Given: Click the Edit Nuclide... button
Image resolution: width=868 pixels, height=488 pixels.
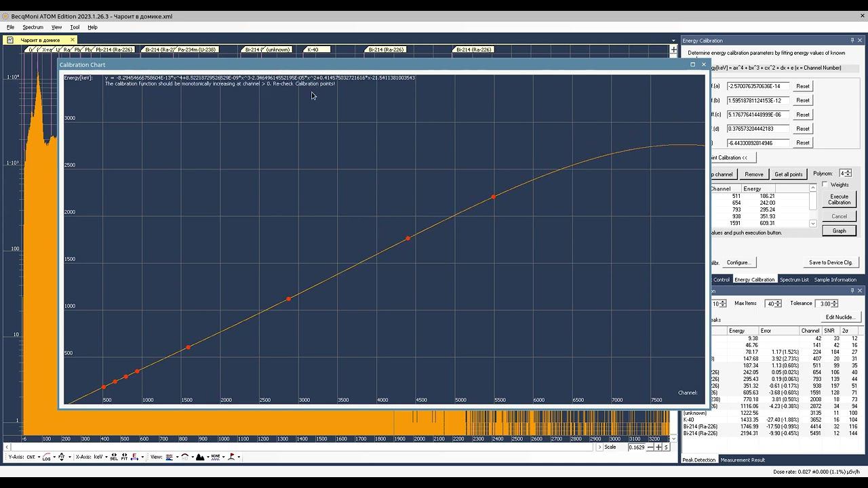Looking at the screenshot, I should [840, 317].
